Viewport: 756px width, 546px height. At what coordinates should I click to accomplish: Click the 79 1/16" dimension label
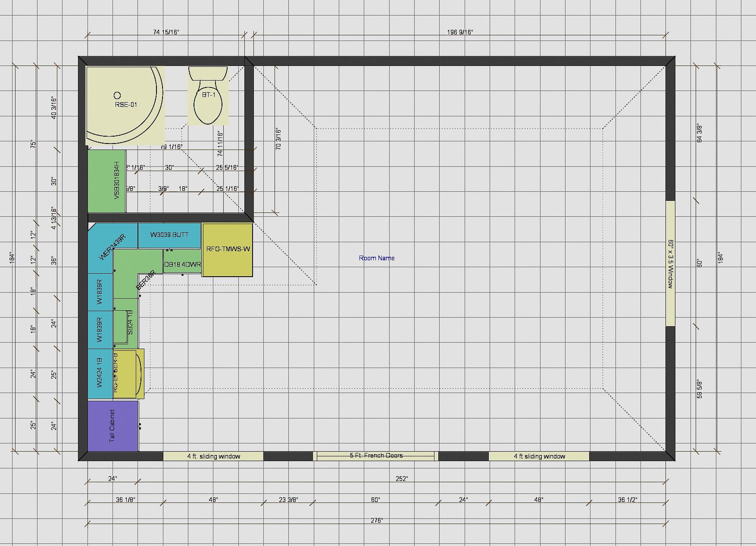[172, 147]
